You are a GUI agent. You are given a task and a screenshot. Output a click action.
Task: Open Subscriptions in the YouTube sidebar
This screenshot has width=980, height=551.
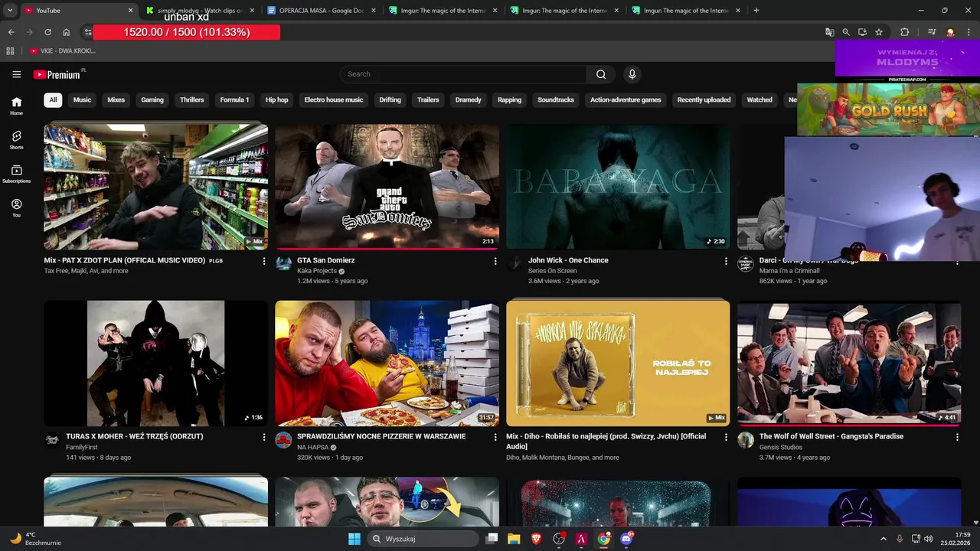pyautogui.click(x=16, y=174)
